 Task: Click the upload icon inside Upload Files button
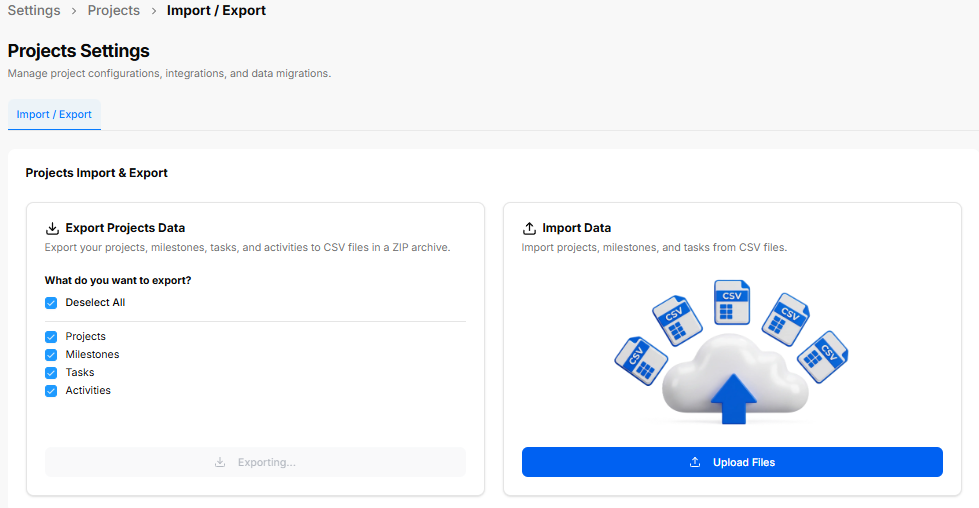coord(695,462)
